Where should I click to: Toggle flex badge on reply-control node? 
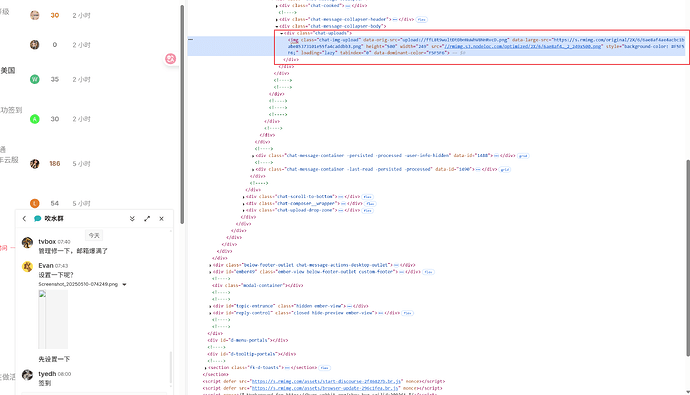click(407, 313)
